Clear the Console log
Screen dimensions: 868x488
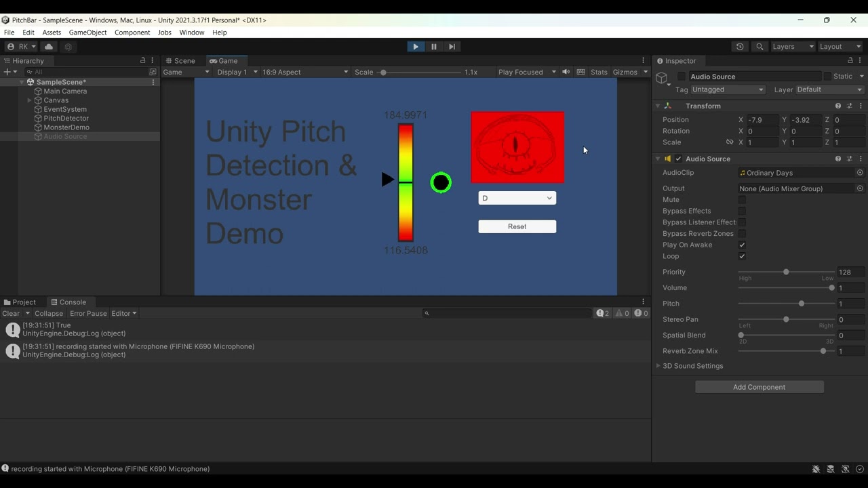pos(11,313)
